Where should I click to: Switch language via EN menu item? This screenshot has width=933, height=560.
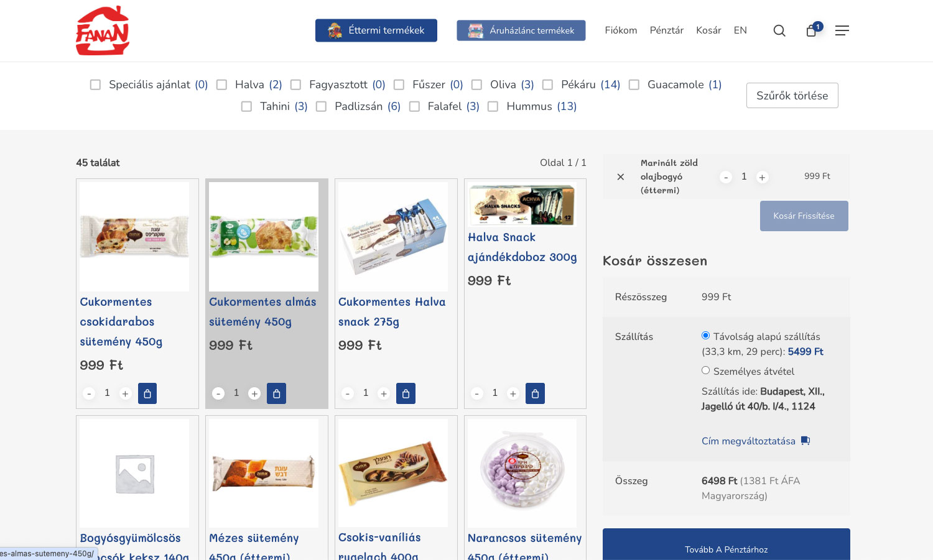click(740, 30)
